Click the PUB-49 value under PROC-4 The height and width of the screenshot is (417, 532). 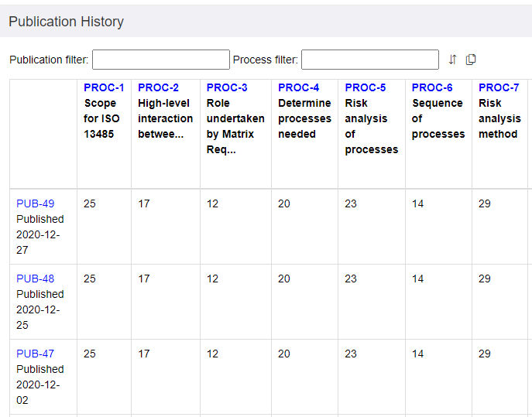point(284,203)
